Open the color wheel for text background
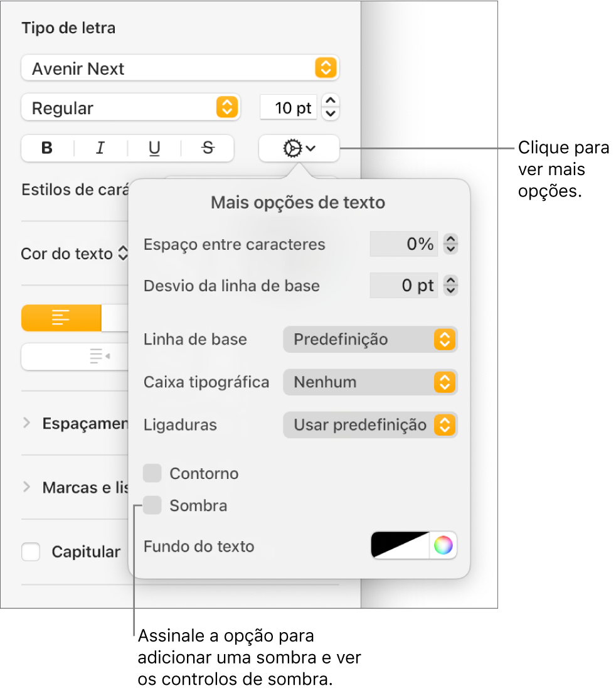 (443, 545)
